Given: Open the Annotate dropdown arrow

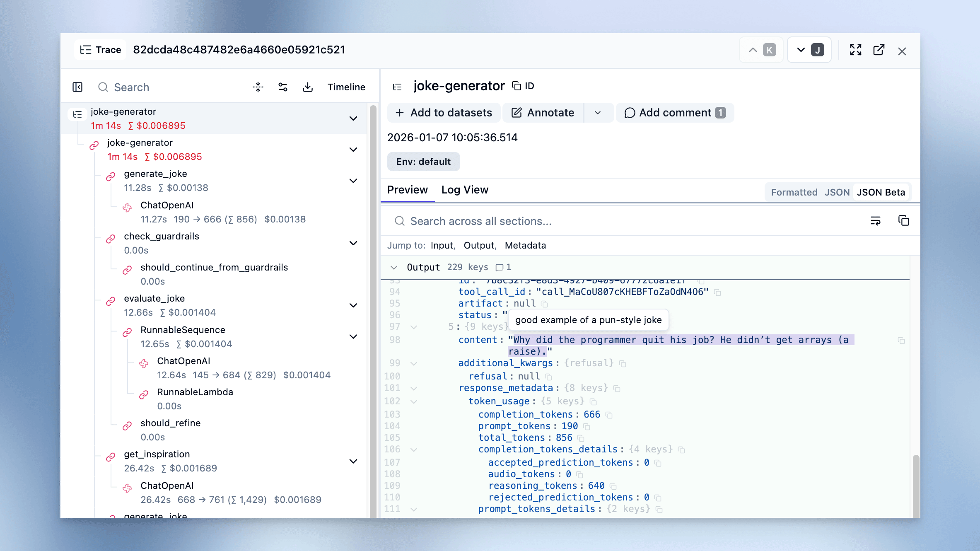Looking at the screenshot, I should [x=598, y=113].
